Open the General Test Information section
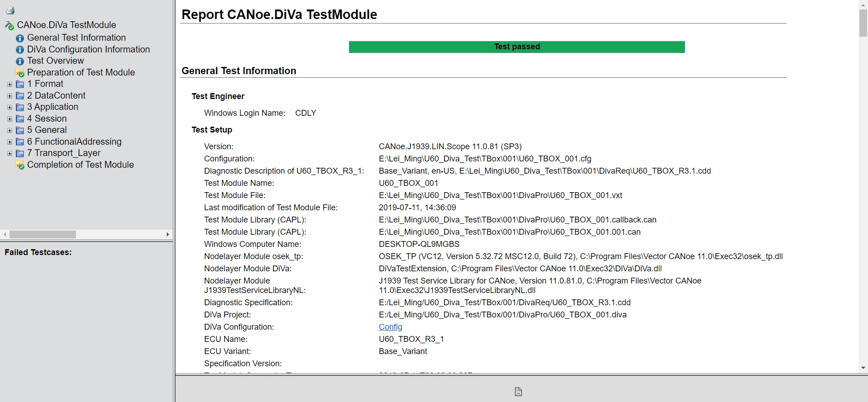The image size is (868, 402). [76, 38]
